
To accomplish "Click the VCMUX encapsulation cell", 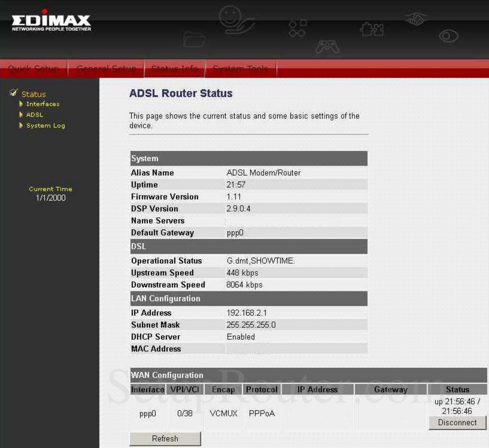I will (x=223, y=413).
